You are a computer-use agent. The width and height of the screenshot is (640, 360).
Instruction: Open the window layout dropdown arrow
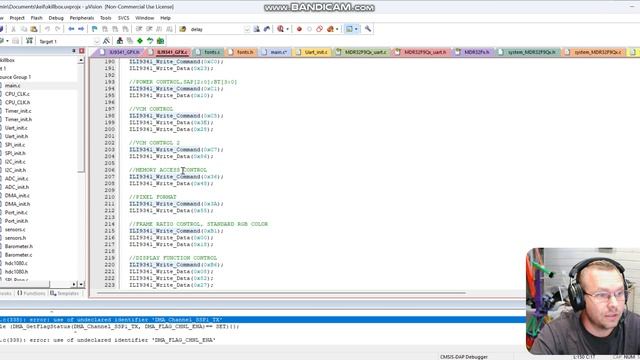[x=356, y=29]
